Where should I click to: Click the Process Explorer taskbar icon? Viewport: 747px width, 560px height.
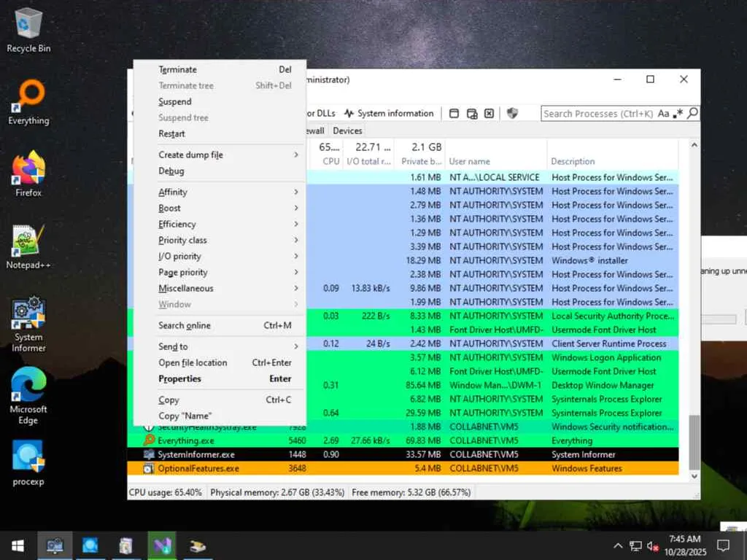tap(90, 545)
